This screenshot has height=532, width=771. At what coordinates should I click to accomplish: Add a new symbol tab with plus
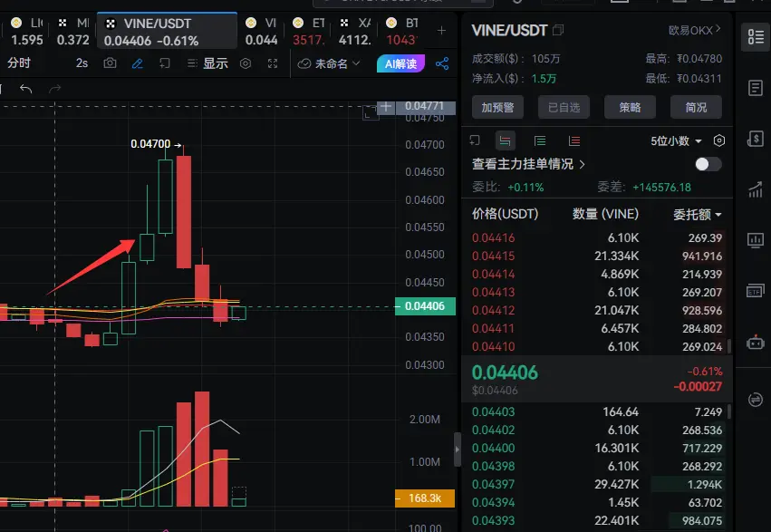click(x=441, y=31)
